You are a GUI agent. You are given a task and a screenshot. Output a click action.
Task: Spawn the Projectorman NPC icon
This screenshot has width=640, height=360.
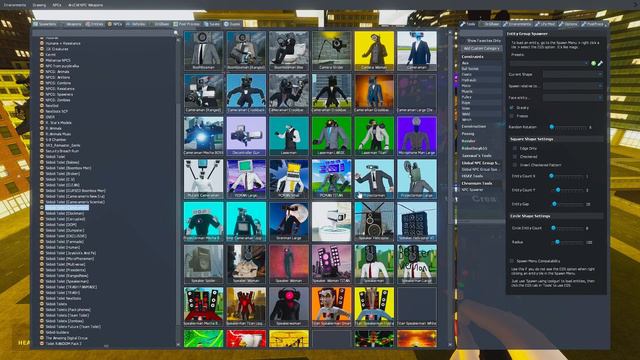point(374,179)
